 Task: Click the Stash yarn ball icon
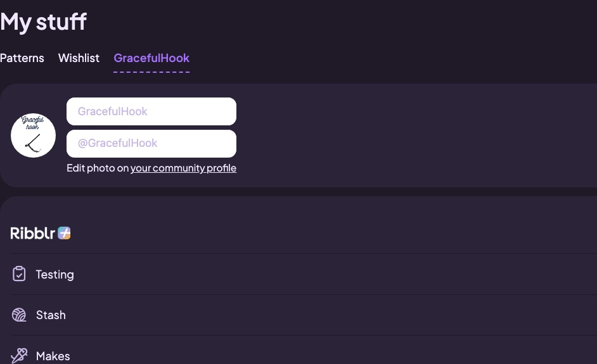pos(19,315)
